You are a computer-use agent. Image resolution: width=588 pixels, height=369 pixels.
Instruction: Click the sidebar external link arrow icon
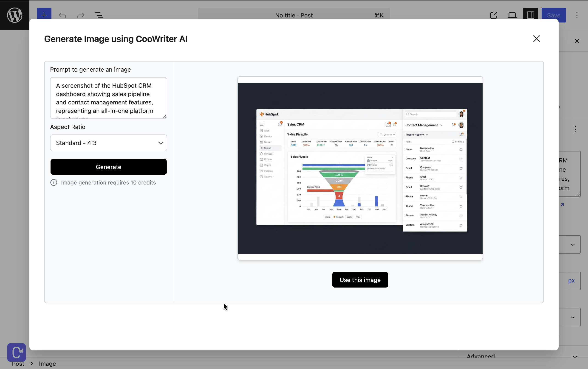click(562, 205)
